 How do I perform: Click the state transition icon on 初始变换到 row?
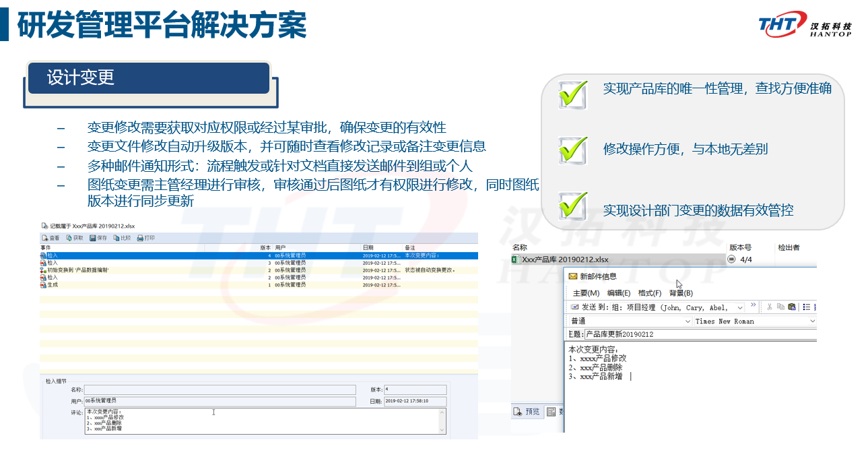[43, 270]
